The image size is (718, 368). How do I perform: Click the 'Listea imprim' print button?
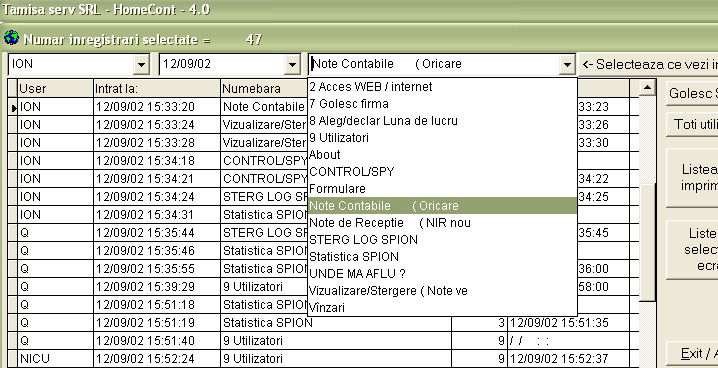click(692, 178)
